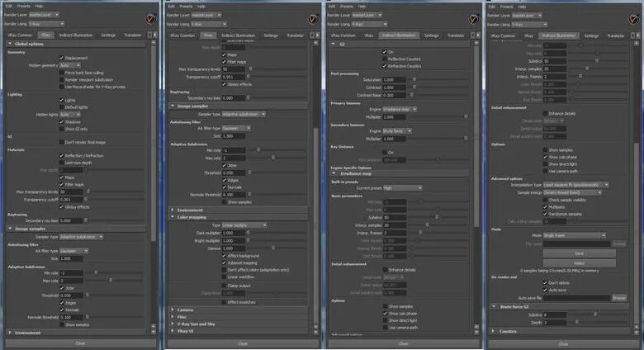The width and height of the screenshot is (644, 350).
Task: Enable Limit max depth in Global options panel
Action: (62, 163)
